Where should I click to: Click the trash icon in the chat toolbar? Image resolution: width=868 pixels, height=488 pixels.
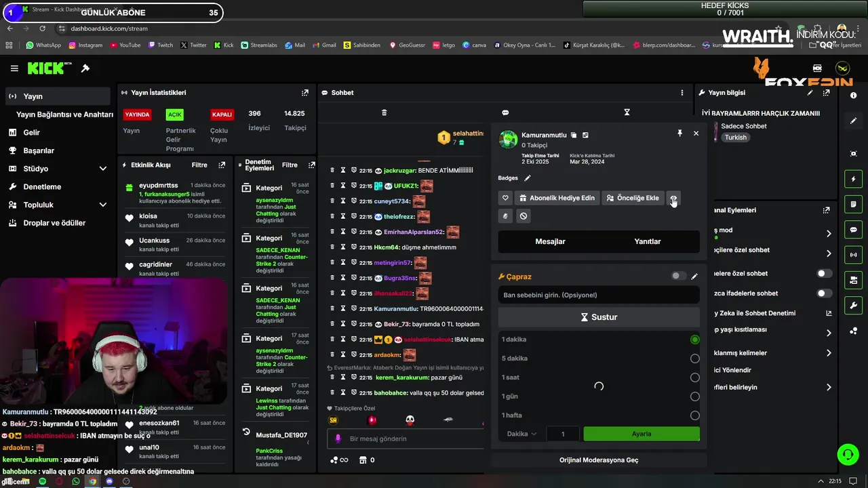[384, 113]
